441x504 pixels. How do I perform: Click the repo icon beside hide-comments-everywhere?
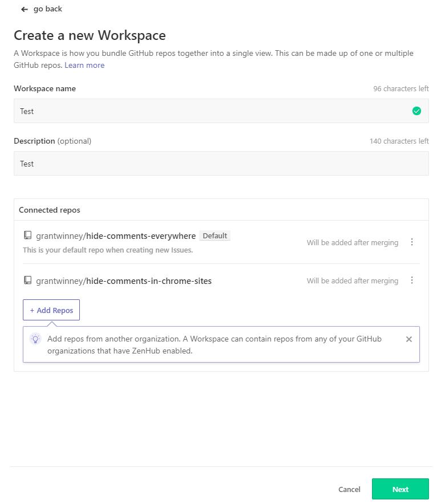pos(27,235)
